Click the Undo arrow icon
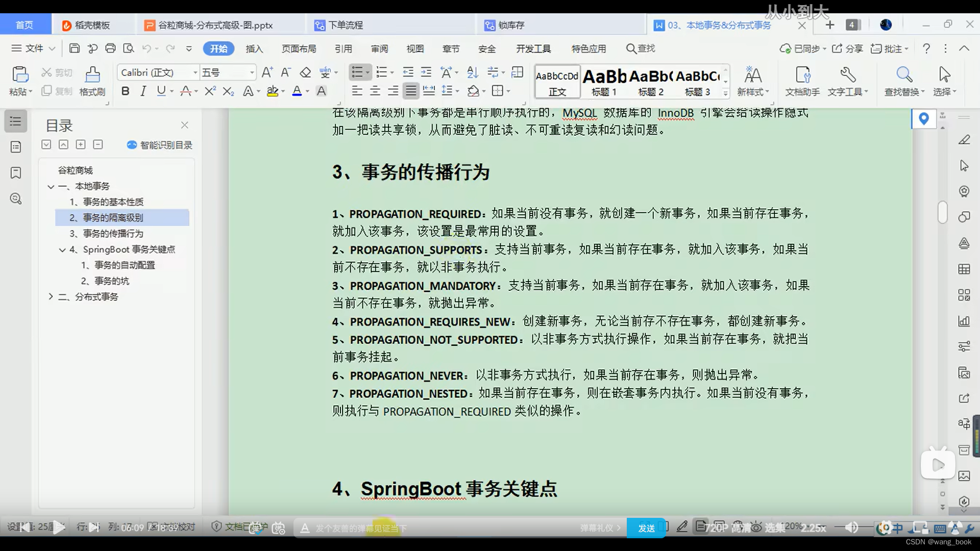 pyautogui.click(x=146, y=48)
